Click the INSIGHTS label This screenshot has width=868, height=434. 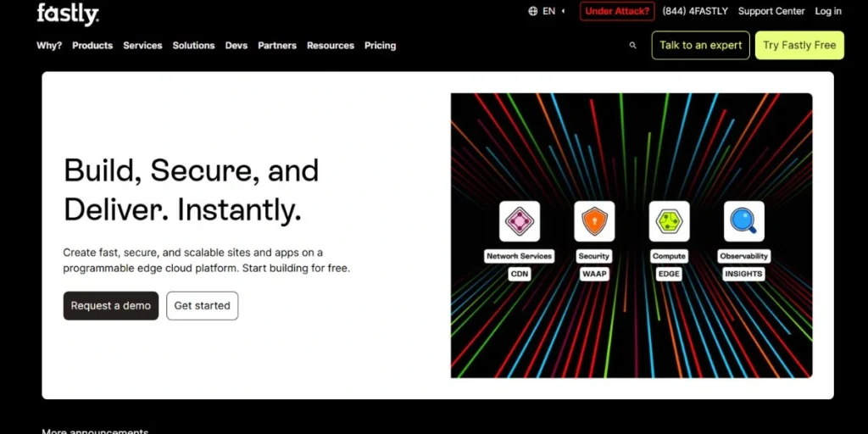tap(744, 274)
